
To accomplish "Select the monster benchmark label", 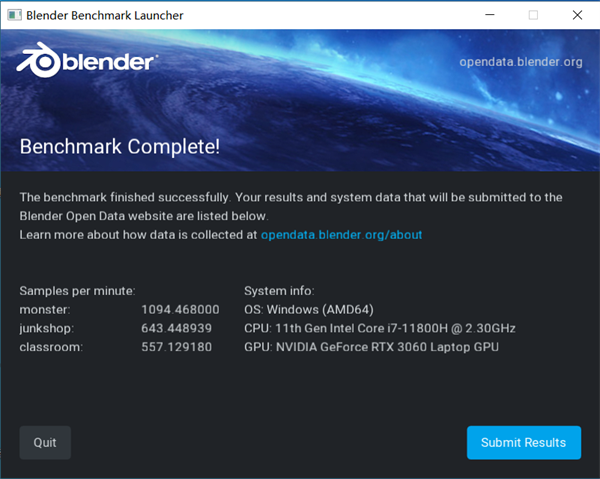I will 44,309.
